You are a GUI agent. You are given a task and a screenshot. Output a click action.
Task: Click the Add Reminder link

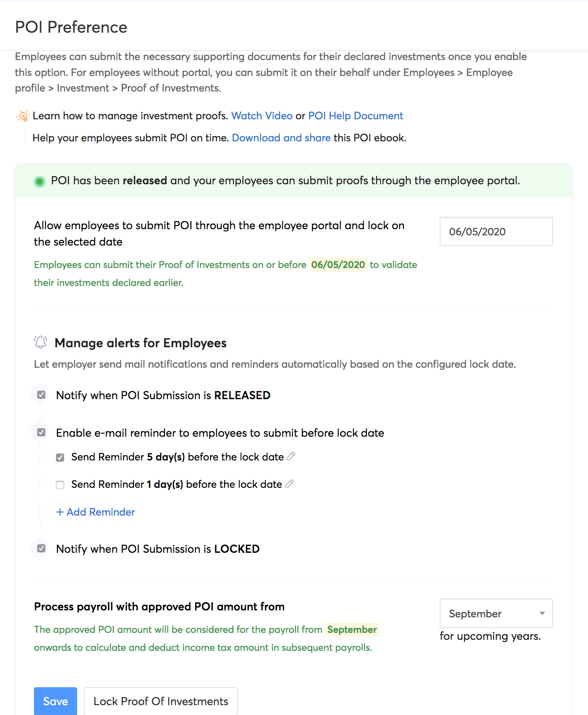96,512
